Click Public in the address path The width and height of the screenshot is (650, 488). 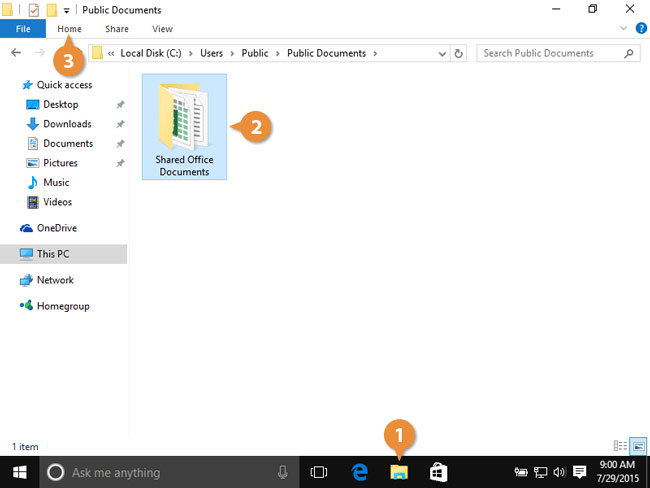point(255,53)
